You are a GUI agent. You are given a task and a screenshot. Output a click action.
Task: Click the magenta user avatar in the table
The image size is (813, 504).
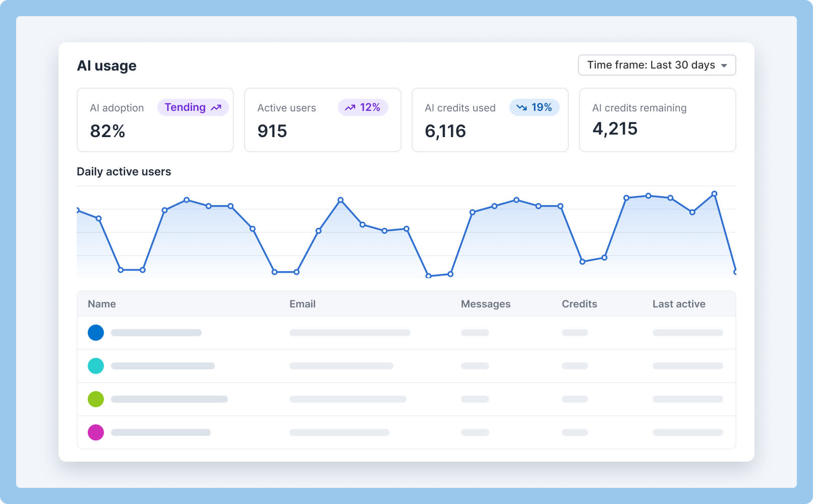pyautogui.click(x=96, y=432)
